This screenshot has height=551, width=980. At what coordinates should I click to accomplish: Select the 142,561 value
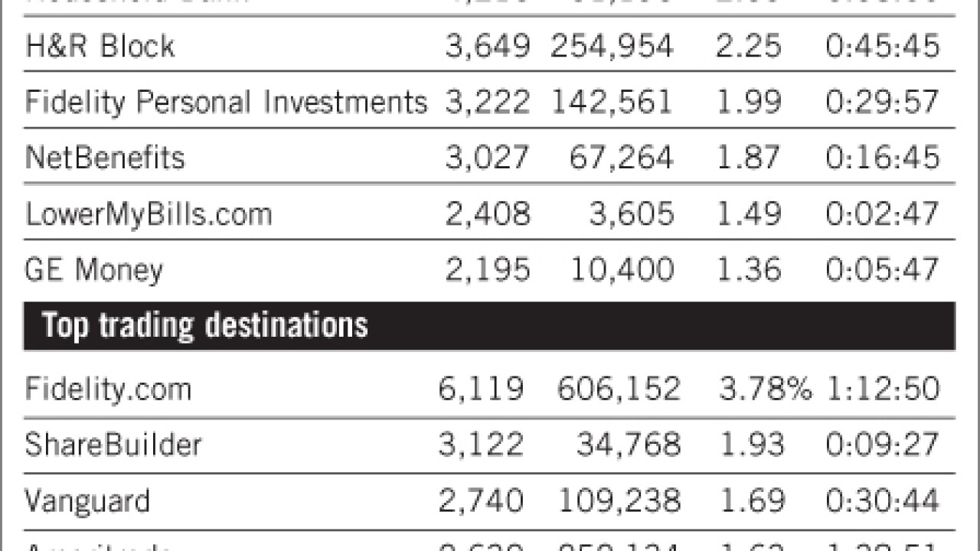[612, 103]
